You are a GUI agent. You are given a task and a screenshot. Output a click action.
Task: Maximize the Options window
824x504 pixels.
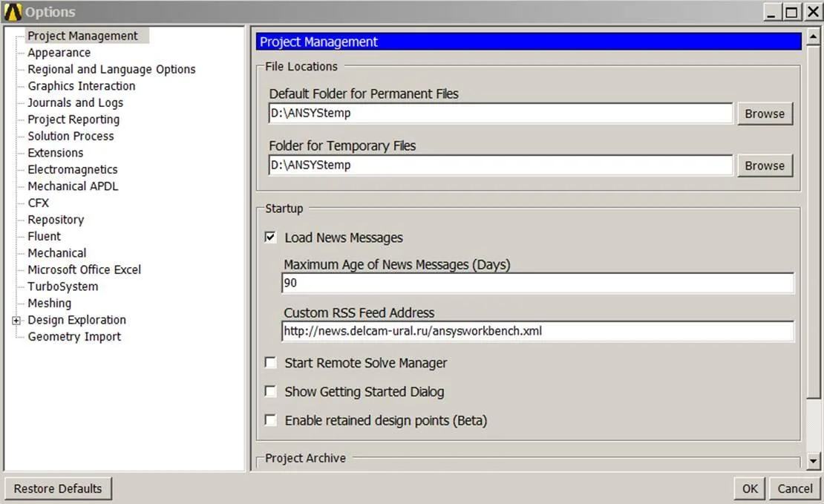point(791,12)
